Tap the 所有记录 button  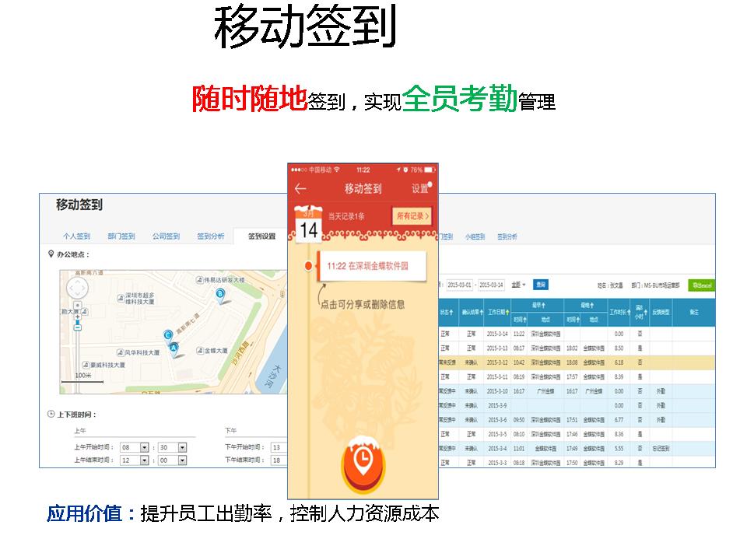point(412,216)
